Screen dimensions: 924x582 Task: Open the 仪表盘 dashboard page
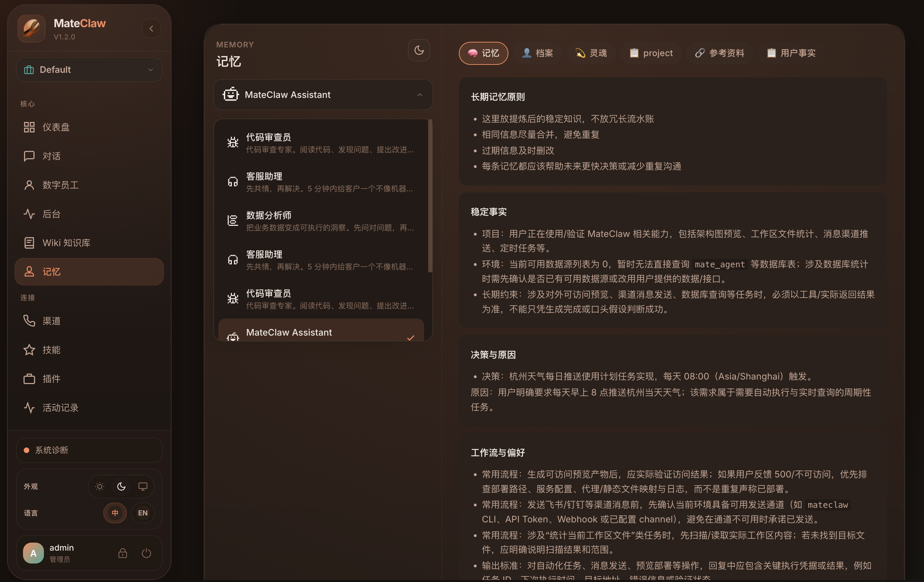[x=89, y=127]
